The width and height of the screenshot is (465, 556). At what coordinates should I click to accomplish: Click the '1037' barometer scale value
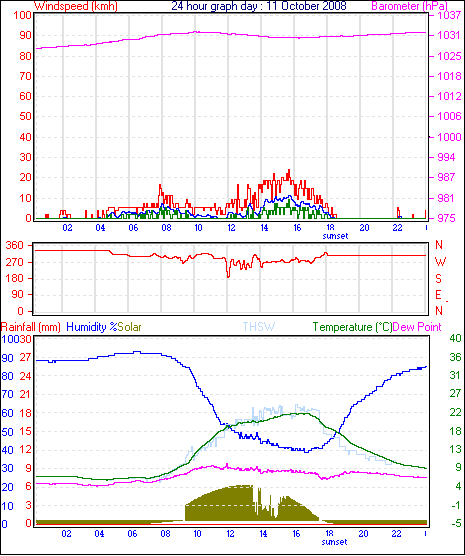pyautogui.click(x=449, y=15)
